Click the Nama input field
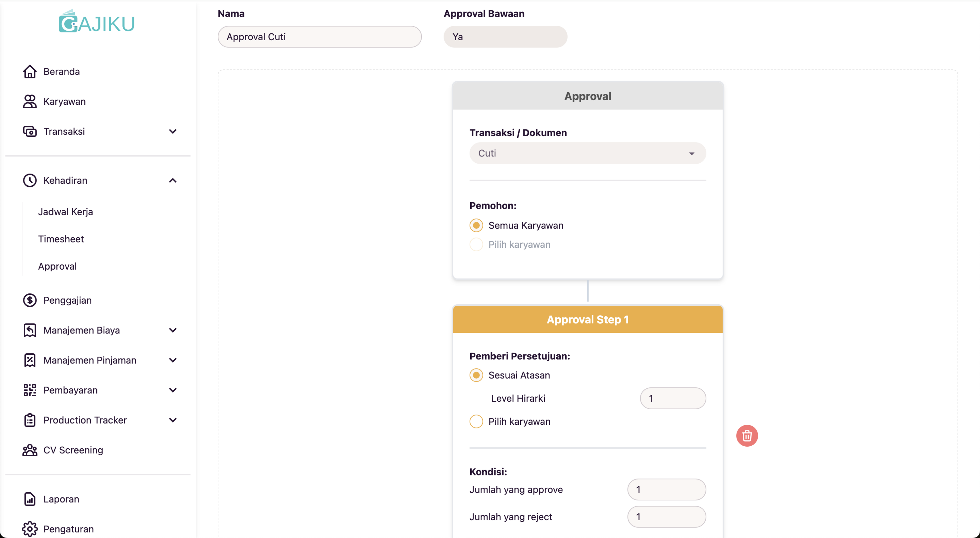 coord(320,37)
